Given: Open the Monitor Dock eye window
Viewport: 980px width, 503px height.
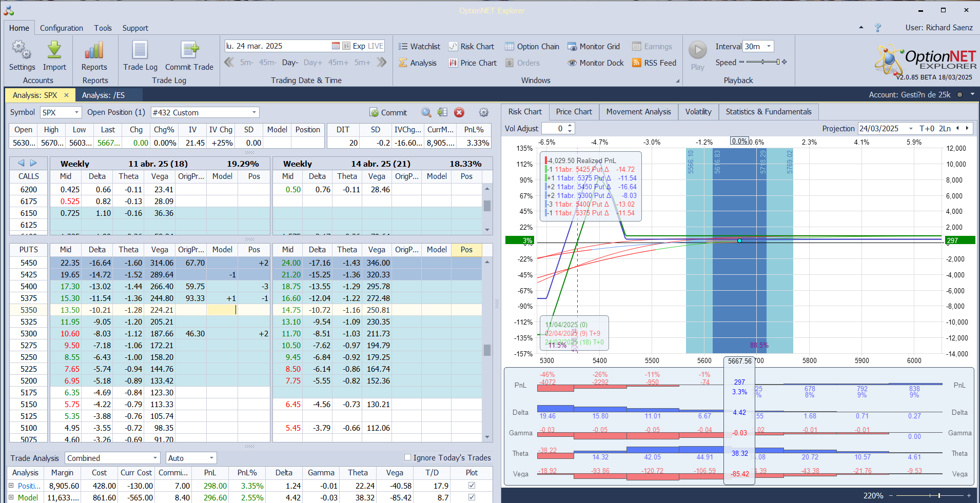Looking at the screenshot, I should coord(596,63).
